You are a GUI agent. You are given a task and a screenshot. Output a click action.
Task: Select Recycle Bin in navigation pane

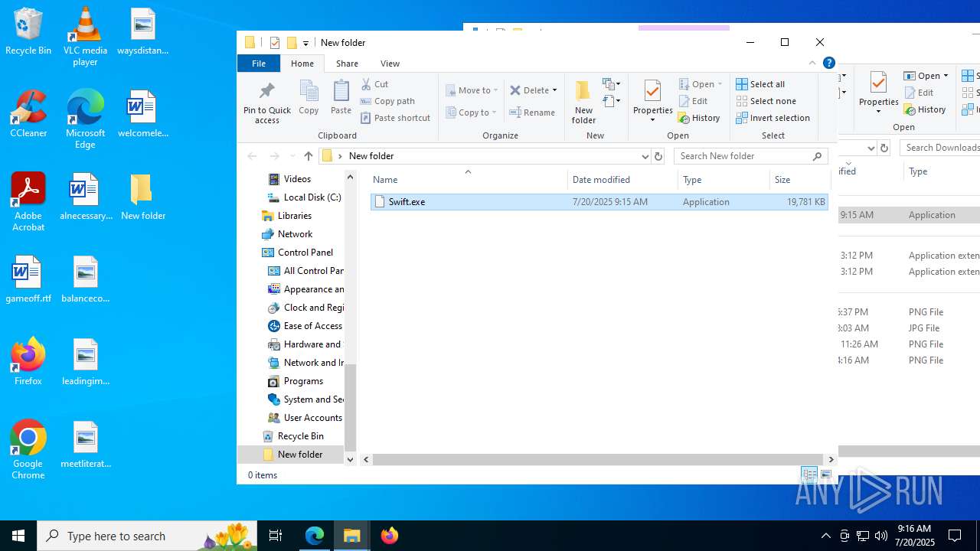coord(300,436)
